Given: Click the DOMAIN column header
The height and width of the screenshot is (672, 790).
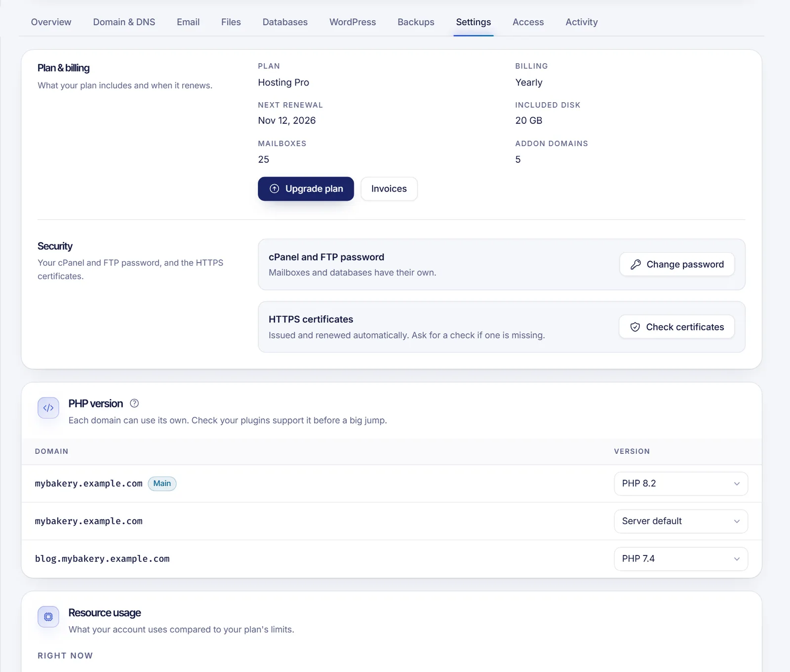Looking at the screenshot, I should [x=52, y=451].
